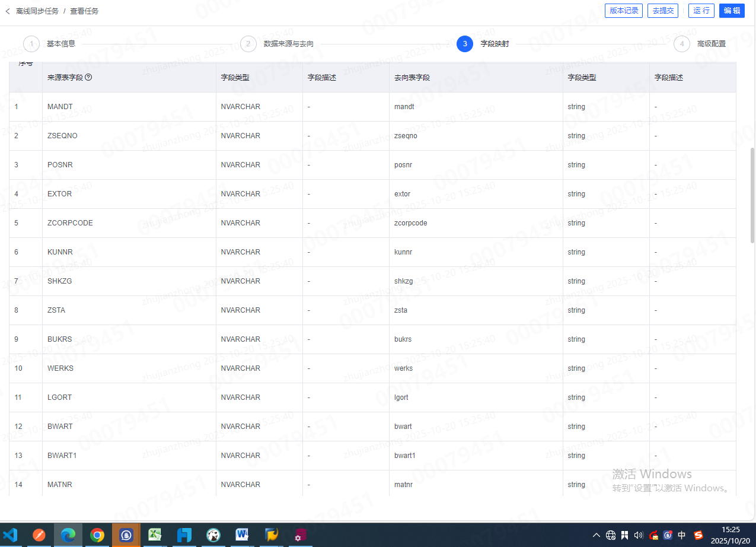This screenshot has width=756, height=547.
Task: Click the network status tray icon
Action: [611, 535]
